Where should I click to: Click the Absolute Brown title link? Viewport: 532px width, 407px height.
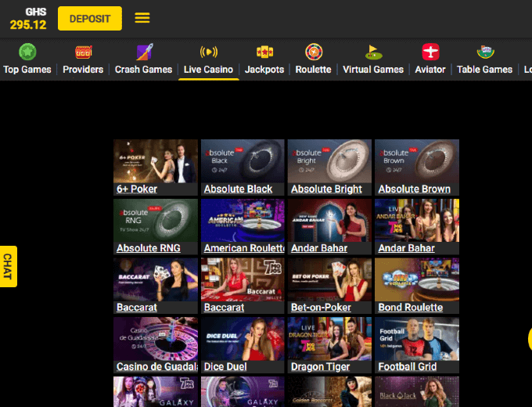pos(415,189)
